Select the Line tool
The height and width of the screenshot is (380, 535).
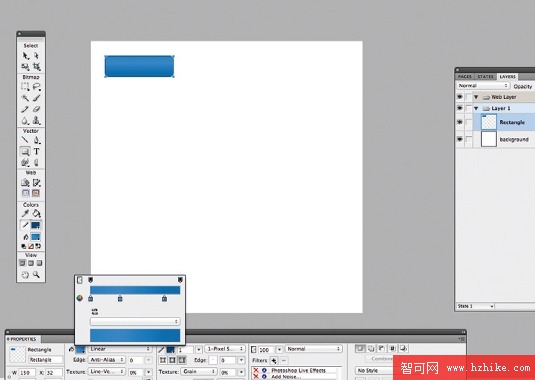click(x=25, y=140)
